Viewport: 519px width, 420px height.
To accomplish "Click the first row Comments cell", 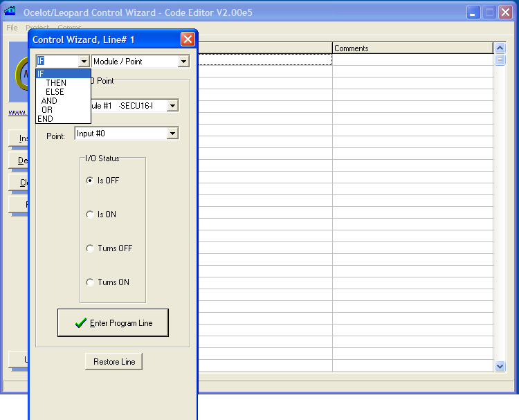I will point(412,60).
